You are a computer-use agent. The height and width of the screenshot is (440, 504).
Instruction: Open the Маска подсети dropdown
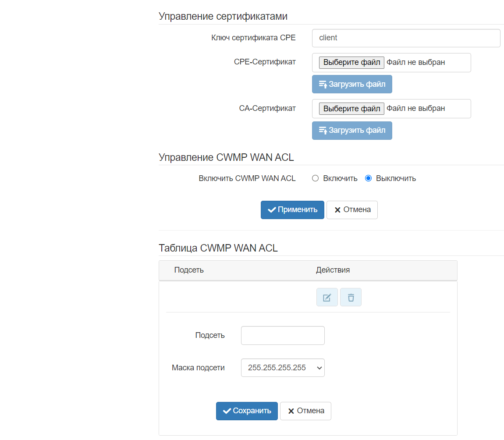(283, 368)
